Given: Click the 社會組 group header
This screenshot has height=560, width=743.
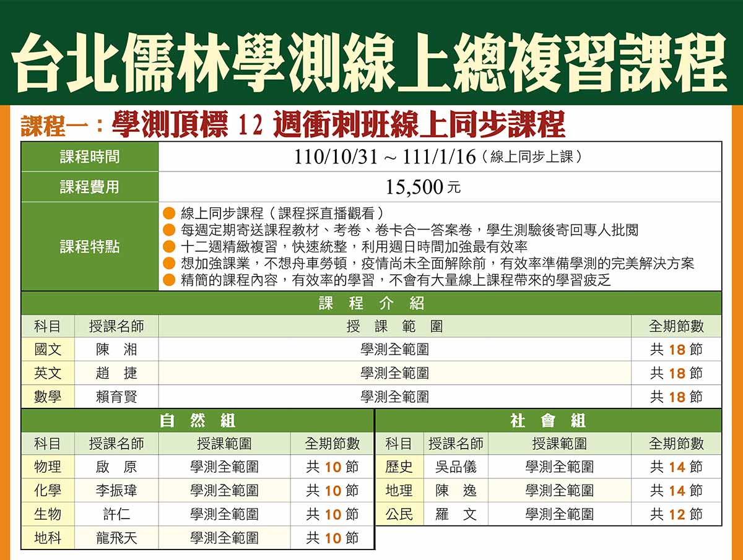Looking at the screenshot, I should click(x=549, y=421).
